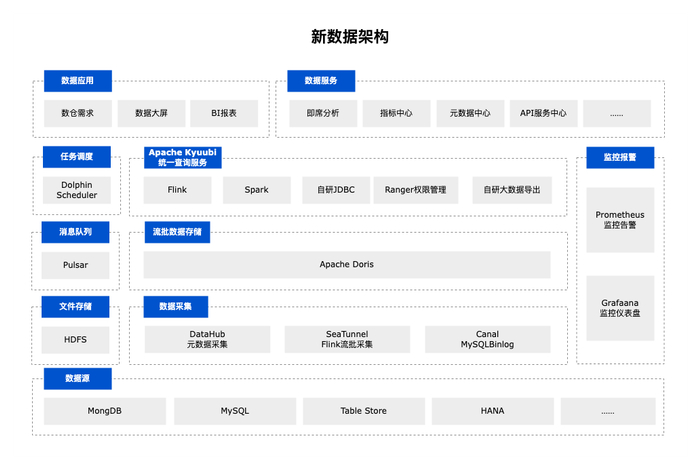Screen dimensions: 700x470
Task: Select the Apache Kyuubi 统一查询服务 header
Action: [x=183, y=158]
